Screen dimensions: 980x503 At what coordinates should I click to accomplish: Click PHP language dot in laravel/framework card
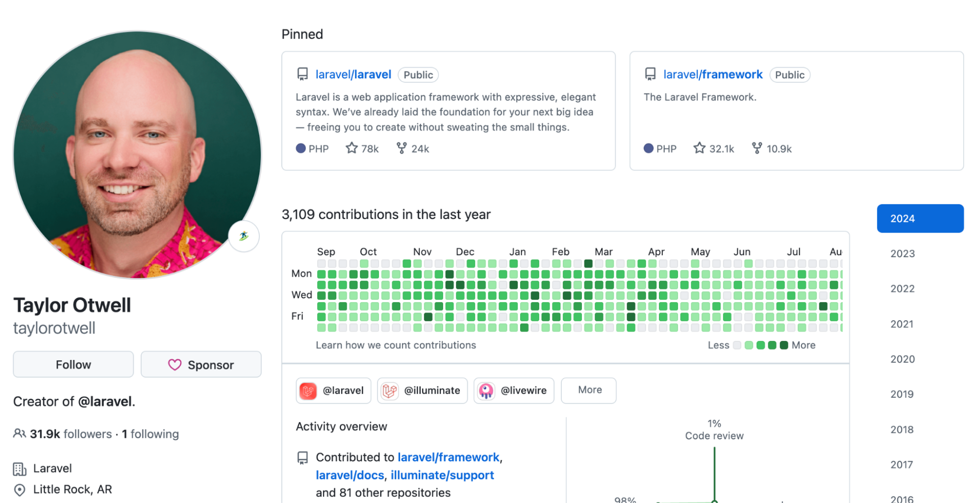tap(649, 148)
